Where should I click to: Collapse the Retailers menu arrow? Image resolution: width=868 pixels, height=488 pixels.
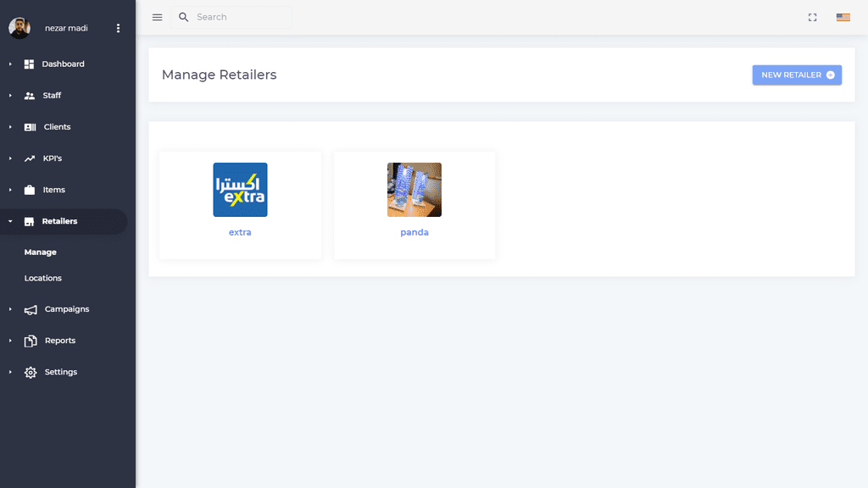[x=10, y=221]
